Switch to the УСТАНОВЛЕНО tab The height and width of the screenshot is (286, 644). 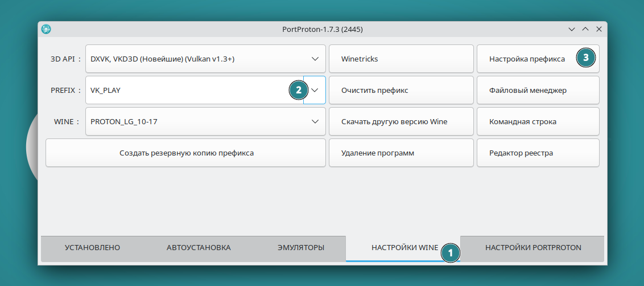[93, 248]
